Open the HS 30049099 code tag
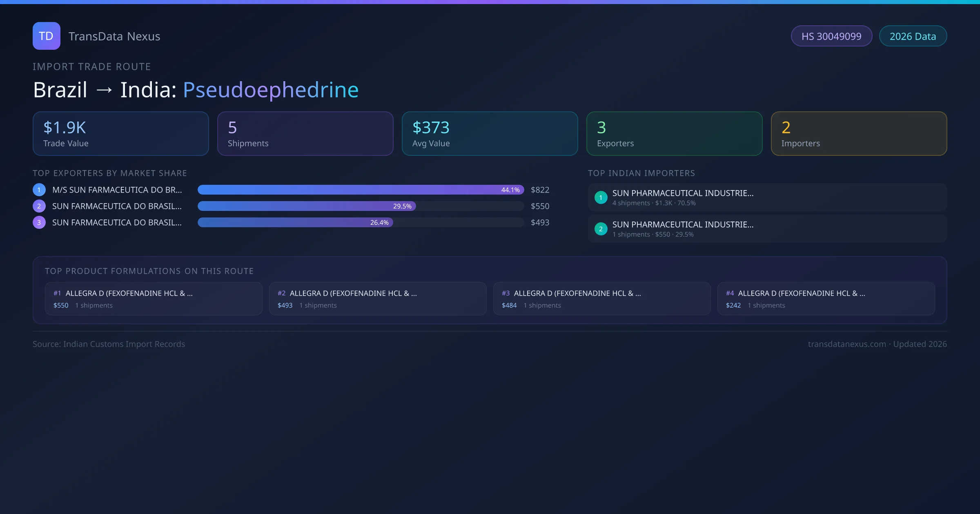 coord(831,36)
